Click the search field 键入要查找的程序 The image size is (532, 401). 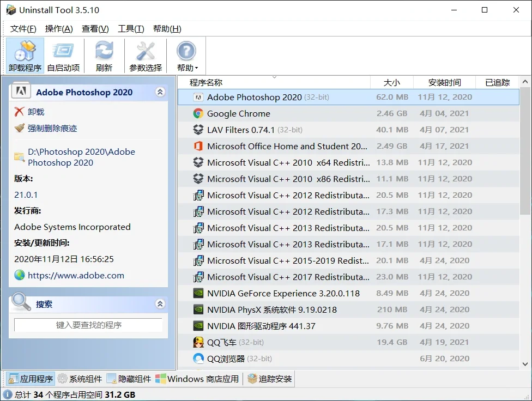88,325
